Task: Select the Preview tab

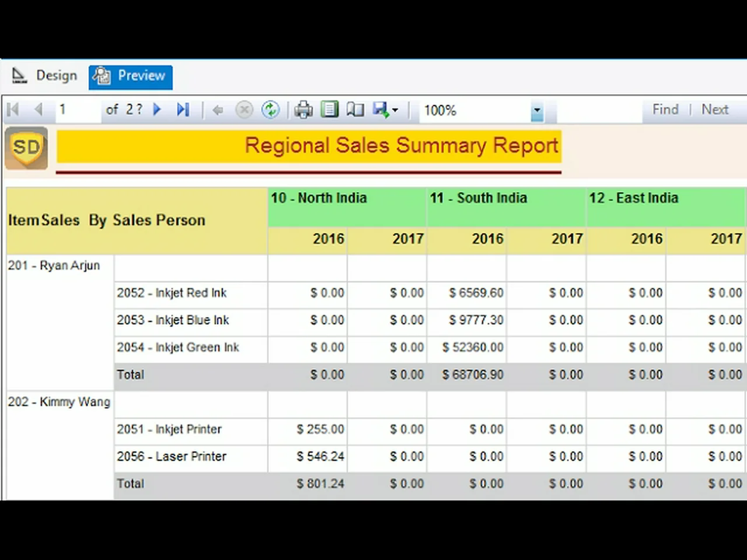Action: [x=131, y=76]
